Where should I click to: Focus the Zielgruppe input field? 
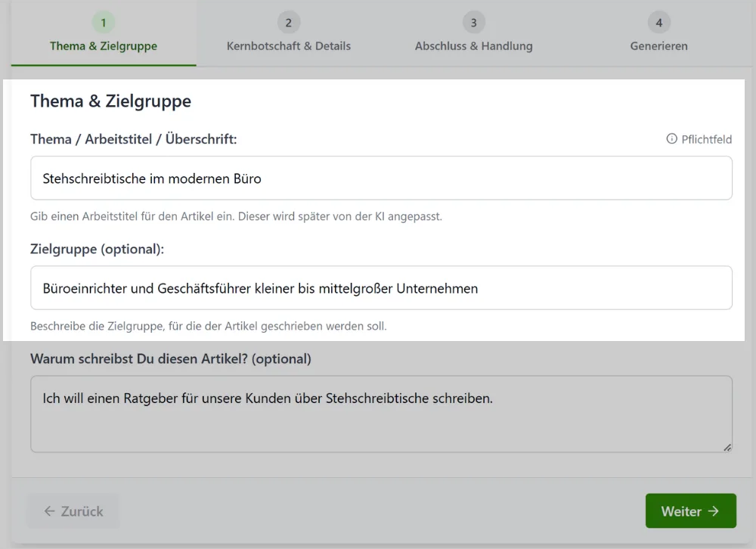tap(381, 288)
